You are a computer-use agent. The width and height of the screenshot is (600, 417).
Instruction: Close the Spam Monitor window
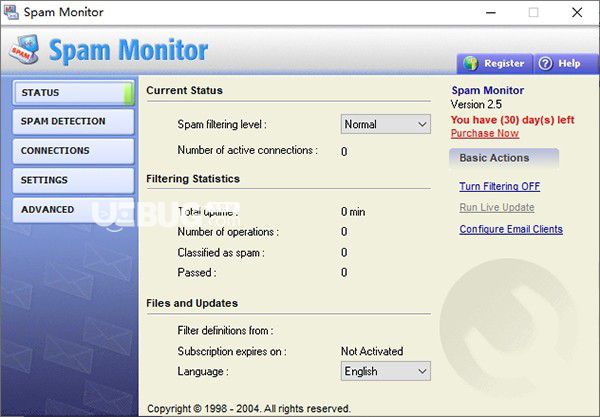tap(577, 13)
